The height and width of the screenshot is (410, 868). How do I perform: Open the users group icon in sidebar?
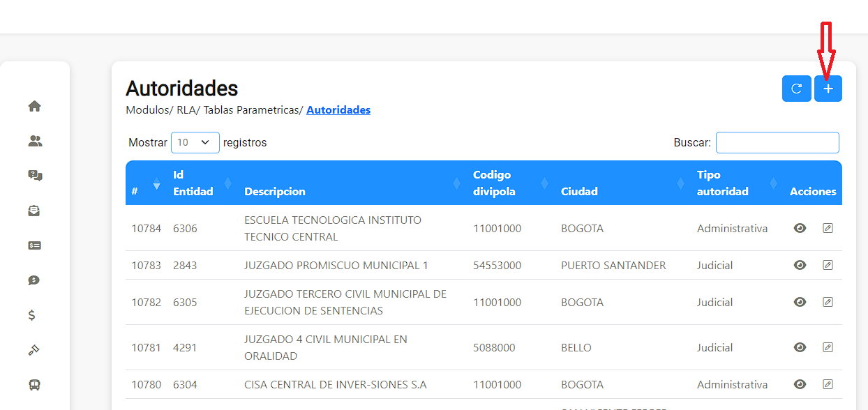[35, 141]
